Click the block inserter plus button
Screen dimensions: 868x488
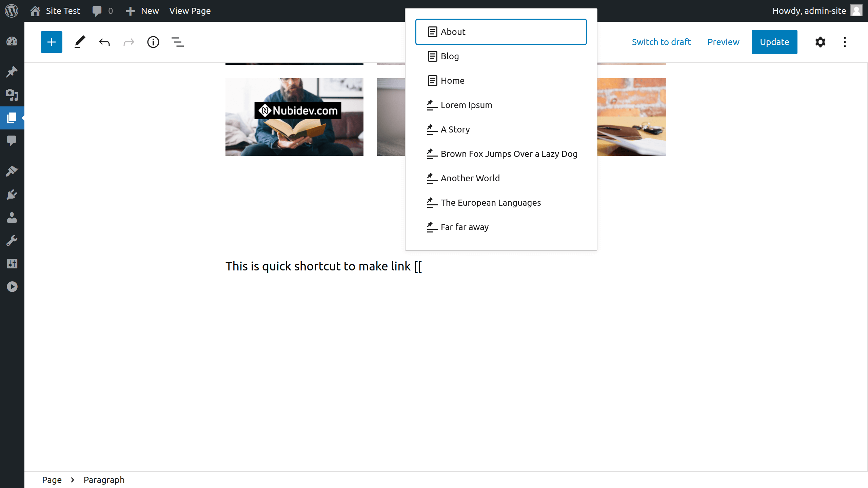pos(51,42)
